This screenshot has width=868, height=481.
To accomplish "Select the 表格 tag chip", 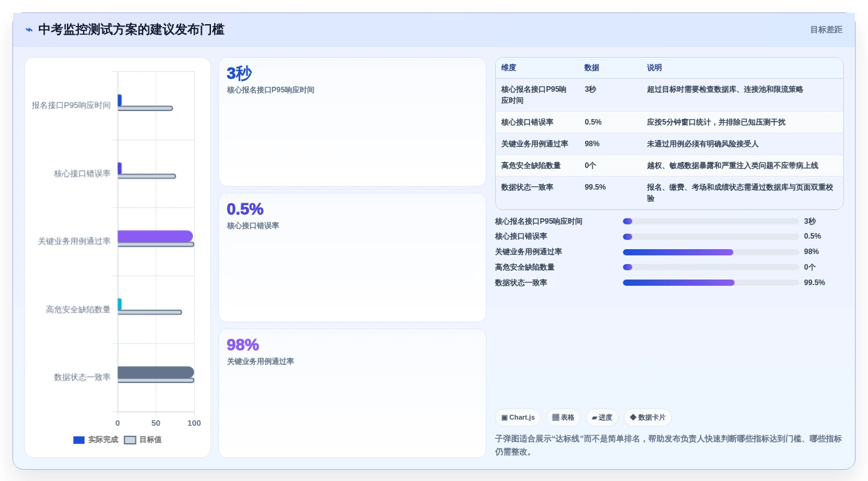I will [563, 417].
